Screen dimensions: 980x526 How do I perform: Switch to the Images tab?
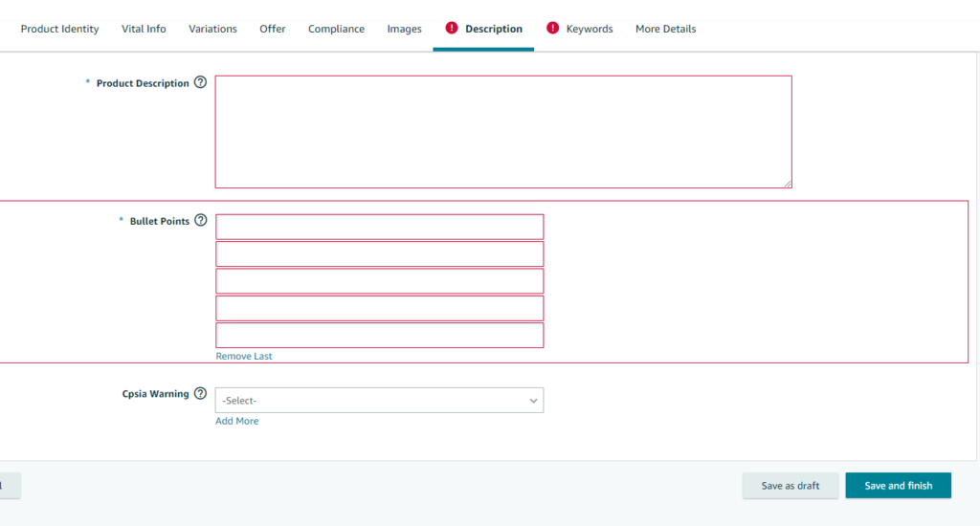click(404, 29)
